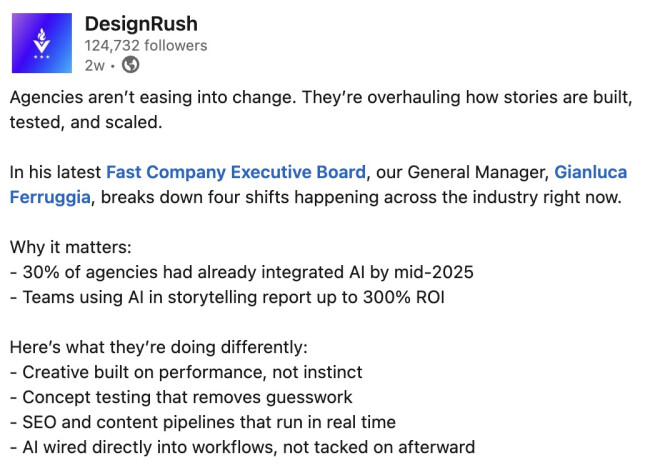This screenshot has width=650, height=470.
Task: Click the 124,732 followers count
Action: (x=146, y=44)
